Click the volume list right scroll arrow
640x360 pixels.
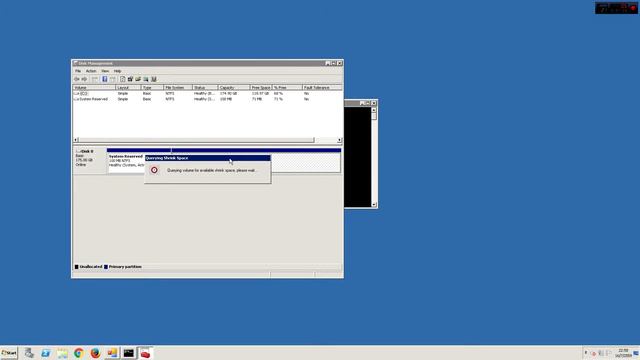pyautogui.click(x=339, y=140)
